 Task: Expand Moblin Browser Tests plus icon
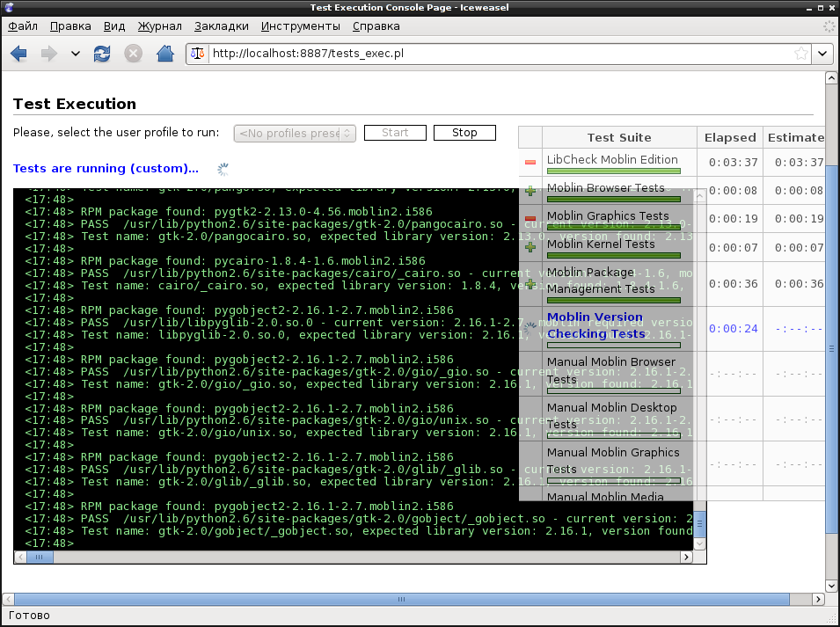coord(530,191)
